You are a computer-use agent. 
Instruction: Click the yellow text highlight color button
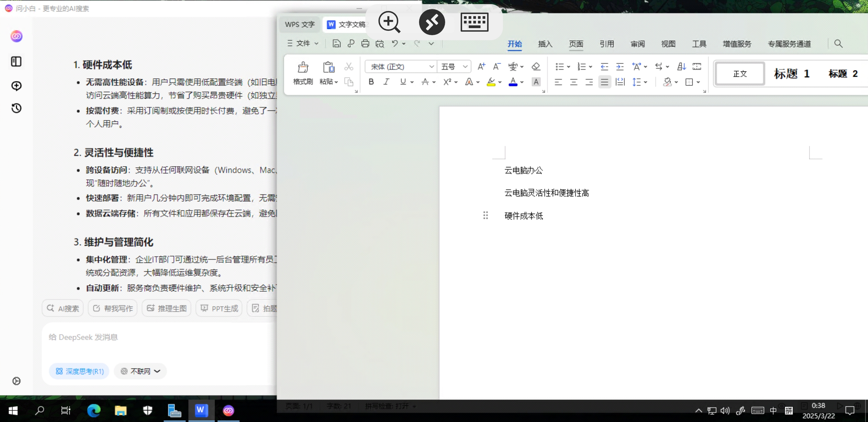(491, 82)
